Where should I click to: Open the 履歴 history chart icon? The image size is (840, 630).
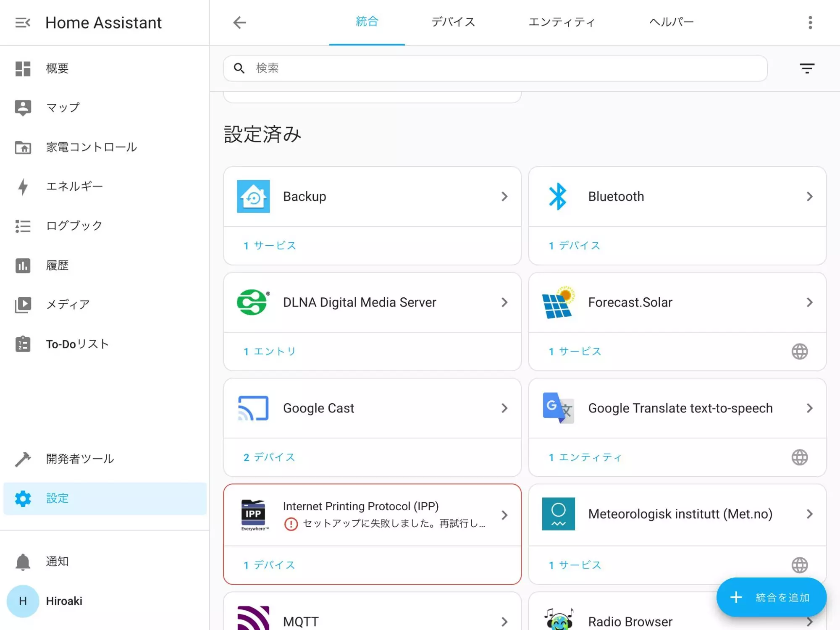pos(23,265)
